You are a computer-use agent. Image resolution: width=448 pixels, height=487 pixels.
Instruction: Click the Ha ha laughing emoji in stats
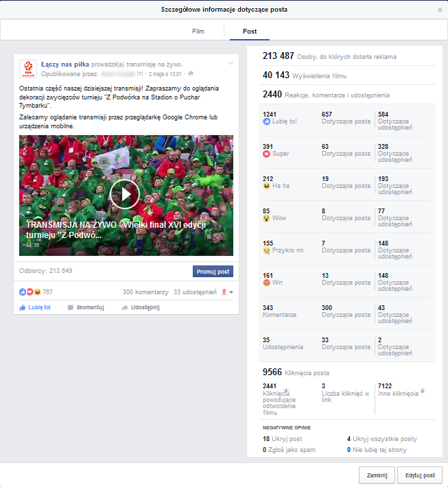point(267,186)
